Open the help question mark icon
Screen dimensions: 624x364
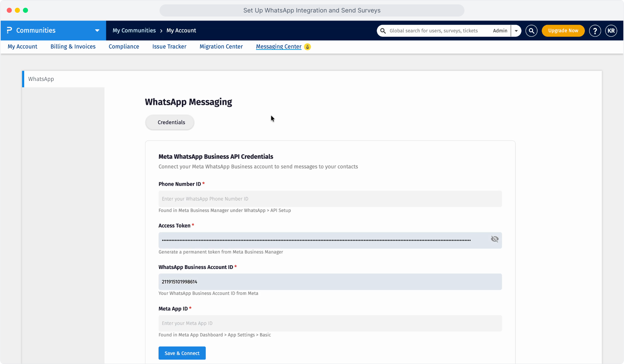pos(595,31)
